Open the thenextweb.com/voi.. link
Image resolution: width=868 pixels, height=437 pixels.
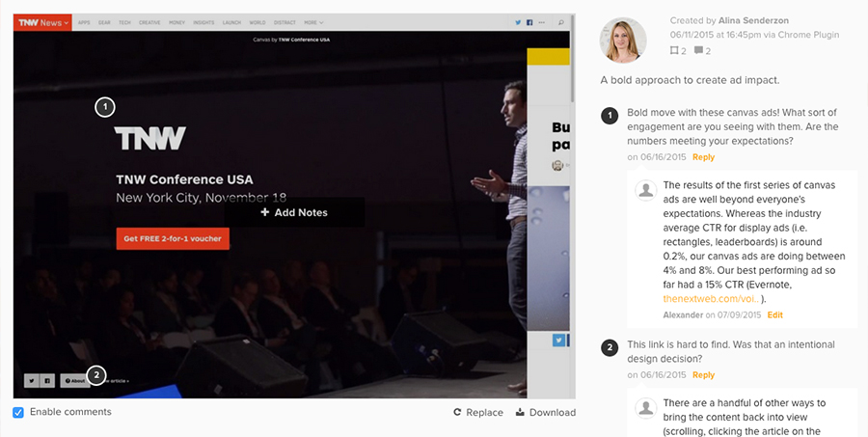[x=711, y=299]
